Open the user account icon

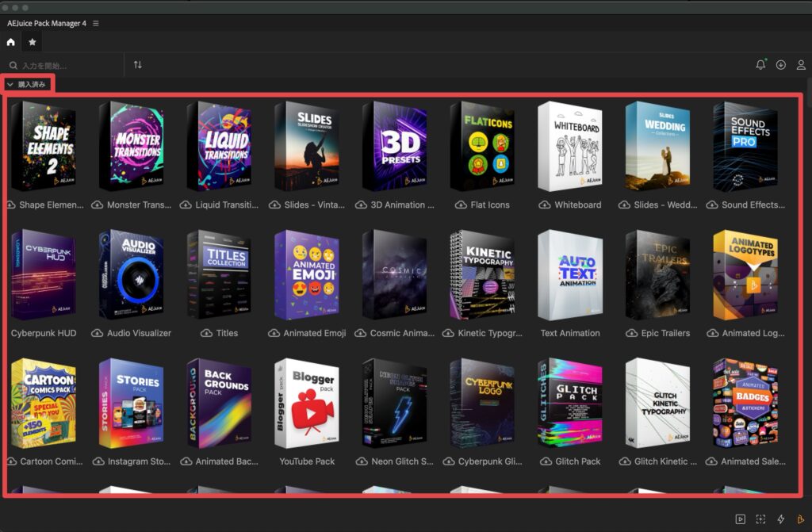[x=801, y=65]
